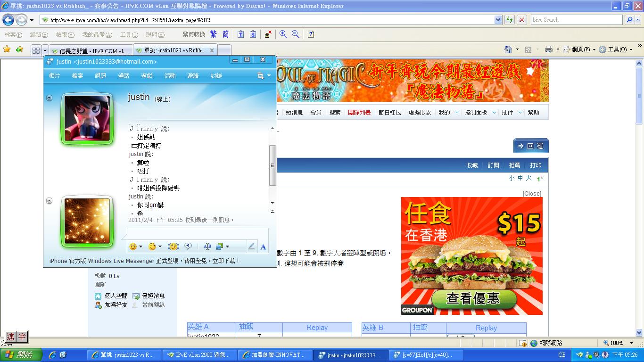Collapse justin's display picture with arrow toggle

[49, 98]
